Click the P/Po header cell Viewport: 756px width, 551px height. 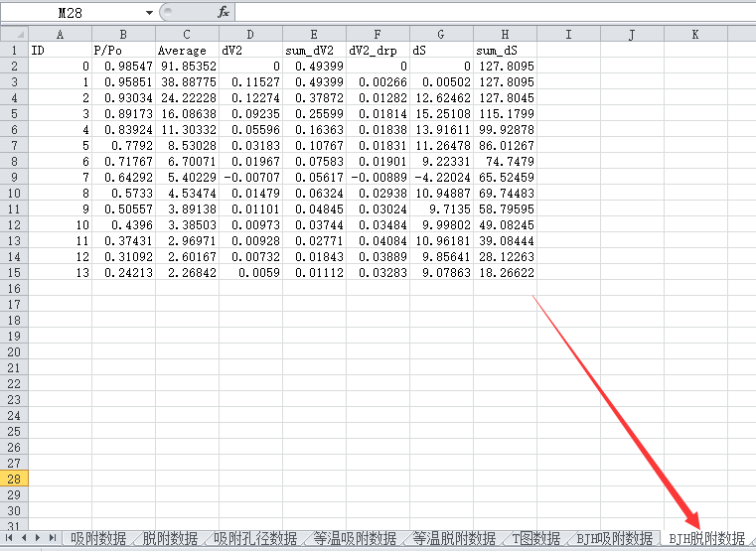[x=123, y=50]
